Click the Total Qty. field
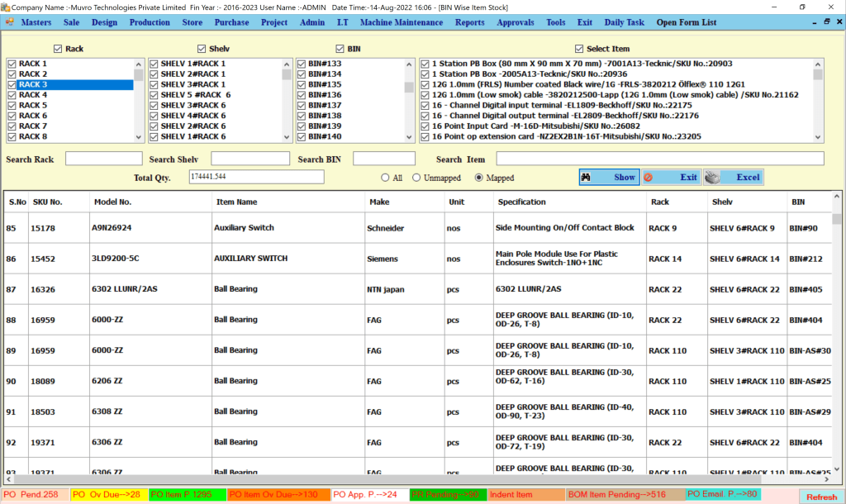The width and height of the screenshot is (846, 504). [x=256, y=177]
